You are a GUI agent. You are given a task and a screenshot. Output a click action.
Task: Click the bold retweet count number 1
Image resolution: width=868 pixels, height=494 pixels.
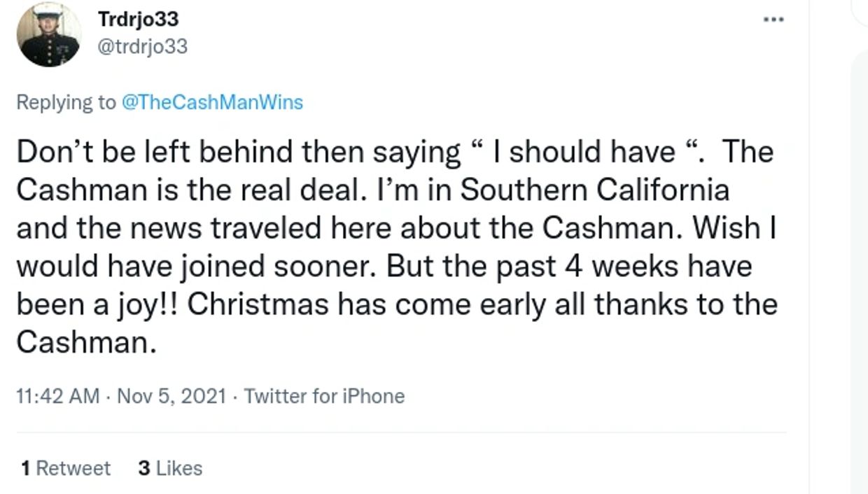(x=25, y=468)
